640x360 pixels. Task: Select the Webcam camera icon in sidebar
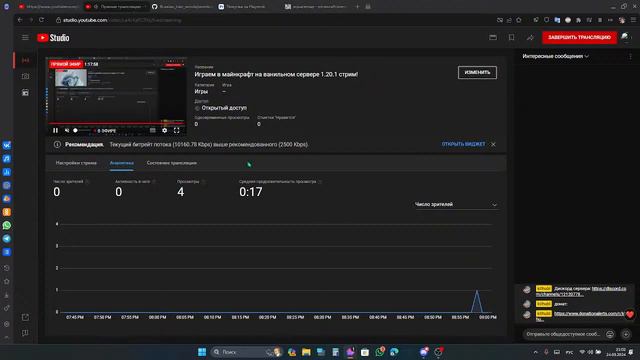[25, 76]
